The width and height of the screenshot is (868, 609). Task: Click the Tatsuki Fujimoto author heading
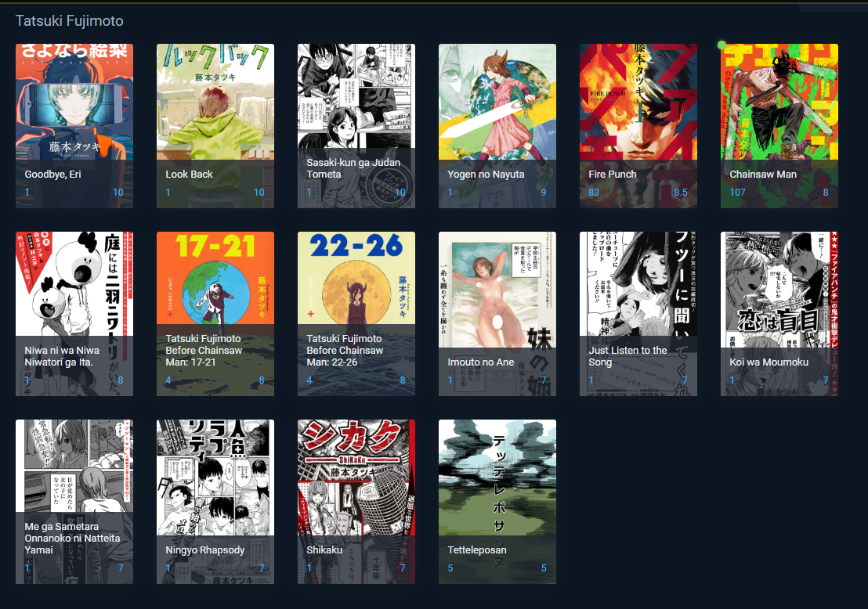(70, 21)
